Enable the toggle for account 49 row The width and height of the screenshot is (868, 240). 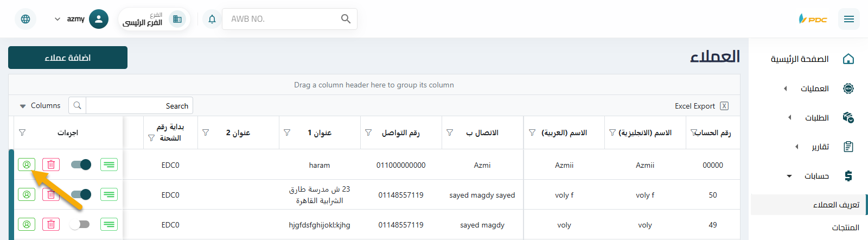click(80, 224)
